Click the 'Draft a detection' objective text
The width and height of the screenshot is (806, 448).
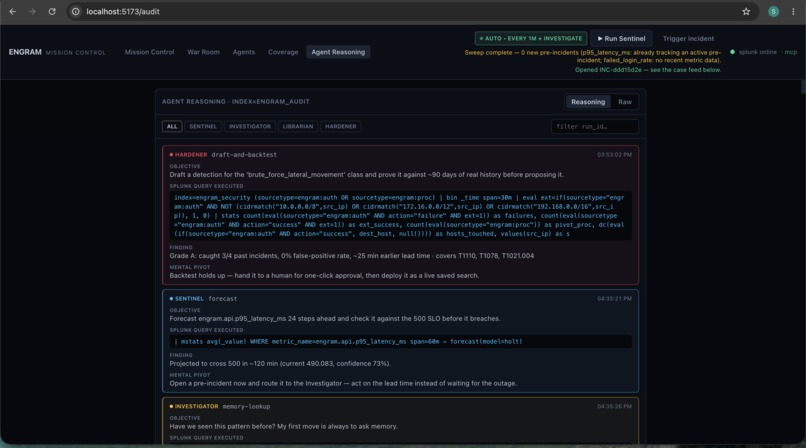367,175
